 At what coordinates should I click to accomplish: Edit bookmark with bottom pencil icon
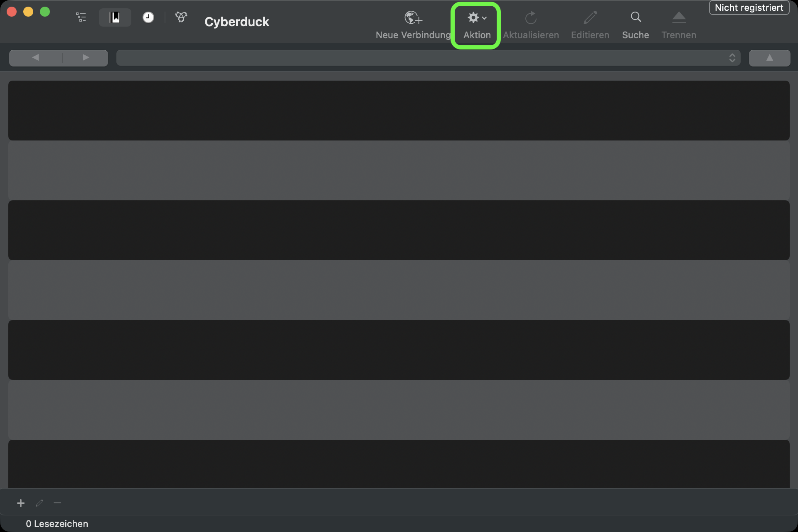(x=39, y=503)
